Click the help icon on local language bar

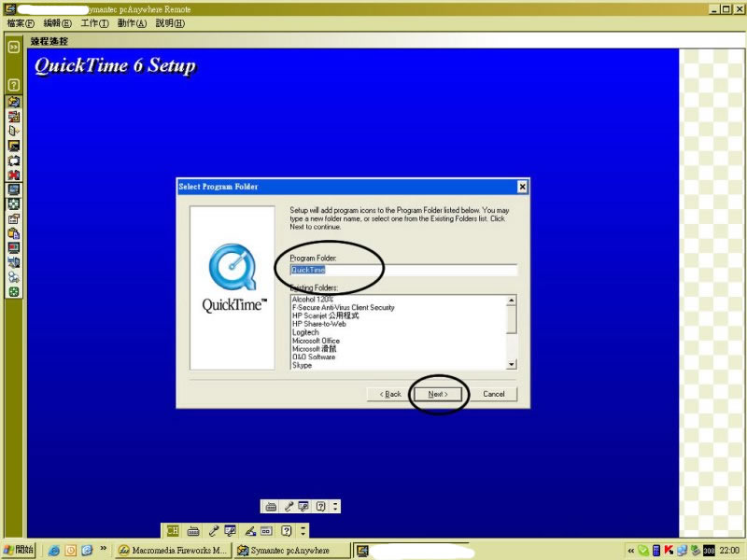tap(286, 530)
